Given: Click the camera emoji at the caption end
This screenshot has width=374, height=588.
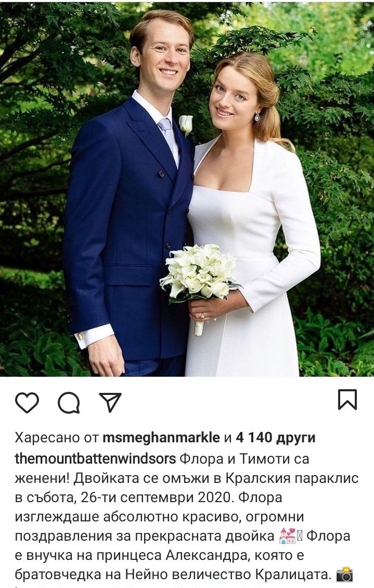Looking at the screenshot, I should pyautogui.click(x=345, y=574).
